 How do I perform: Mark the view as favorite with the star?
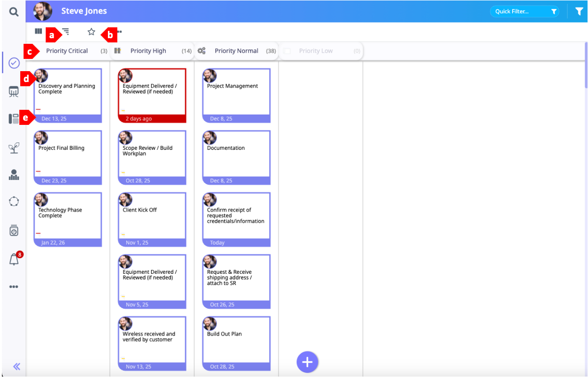point(91,32)
